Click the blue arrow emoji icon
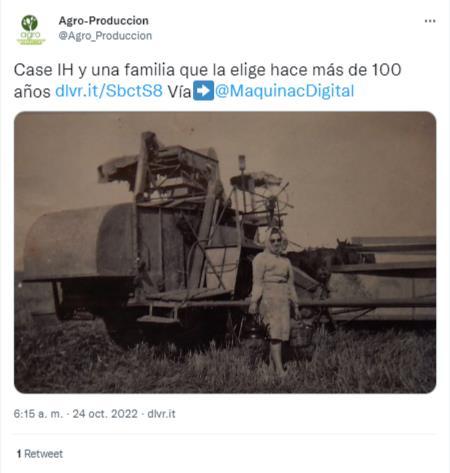This screenshot has width=450, height=473. point(203,91)
